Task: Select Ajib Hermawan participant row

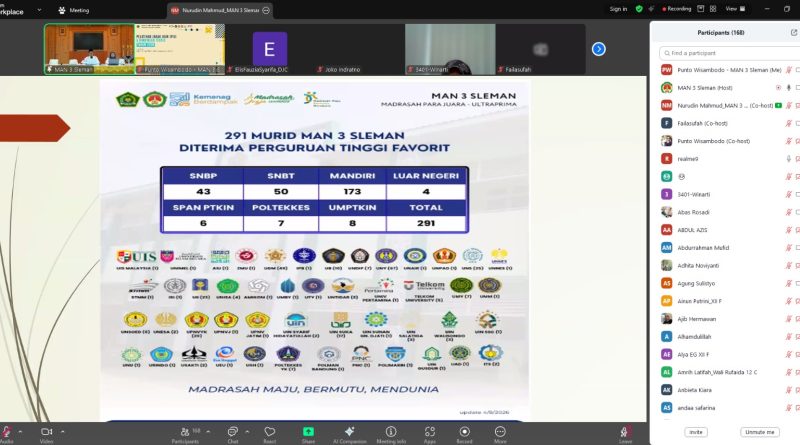Action: [730, 319]
